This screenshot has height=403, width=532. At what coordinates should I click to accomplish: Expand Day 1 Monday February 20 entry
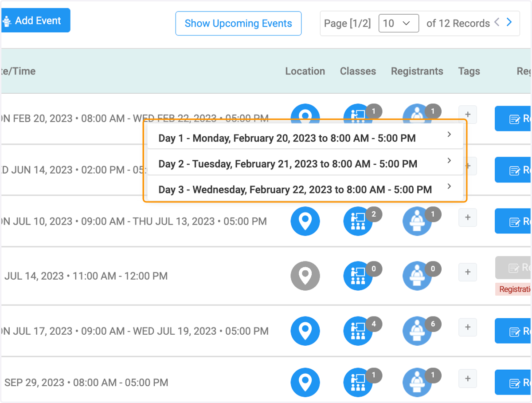(x=305, y=136)
